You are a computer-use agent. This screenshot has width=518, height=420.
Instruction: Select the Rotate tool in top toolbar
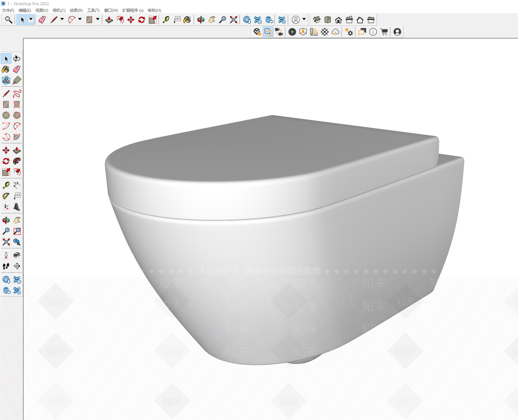141,20
